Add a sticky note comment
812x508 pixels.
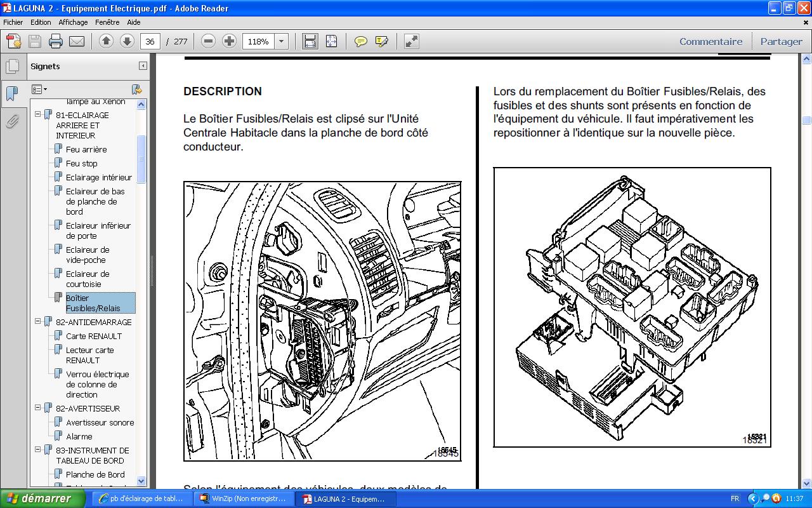(x=360, y=41)
